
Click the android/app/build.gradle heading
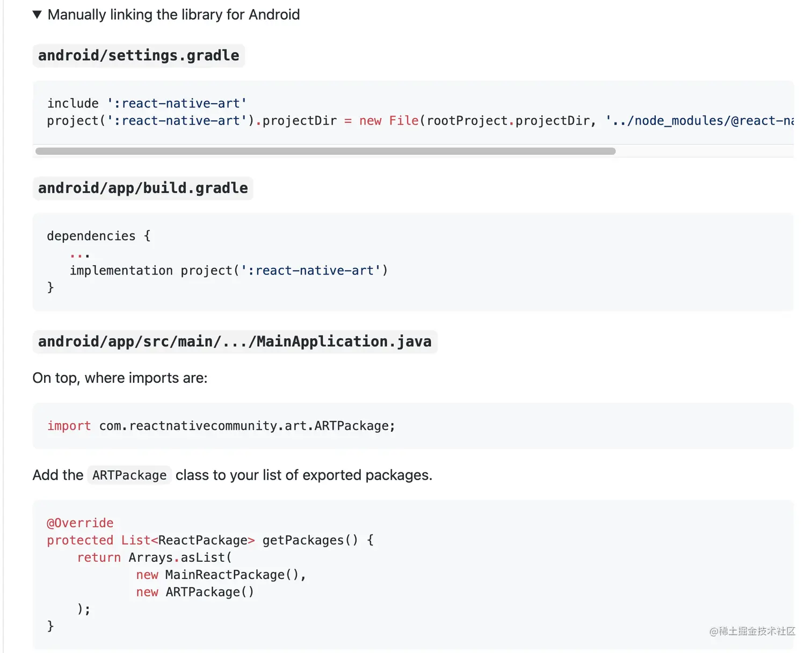[x=143, y=188]
